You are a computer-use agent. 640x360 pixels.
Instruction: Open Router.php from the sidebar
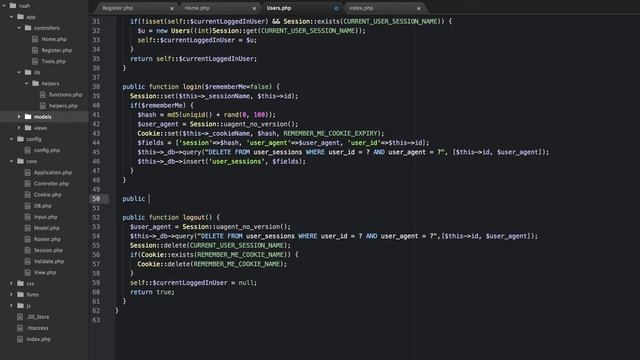coord(47,239)
